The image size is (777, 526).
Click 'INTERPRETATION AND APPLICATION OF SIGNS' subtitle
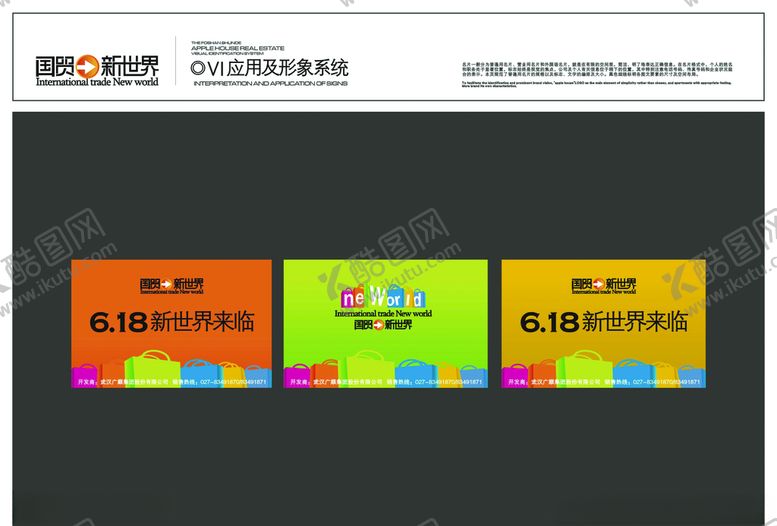(271, 83)
